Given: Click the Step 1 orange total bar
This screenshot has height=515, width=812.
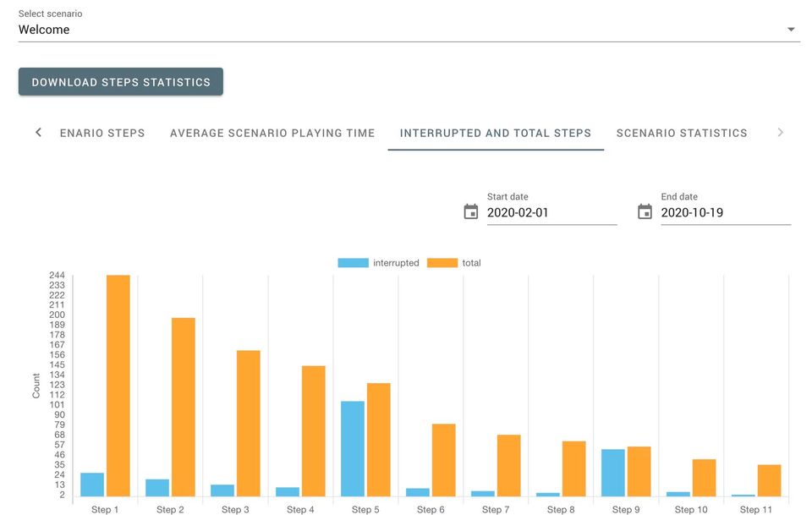Looking at the screenshot, I should pos(118,386).
